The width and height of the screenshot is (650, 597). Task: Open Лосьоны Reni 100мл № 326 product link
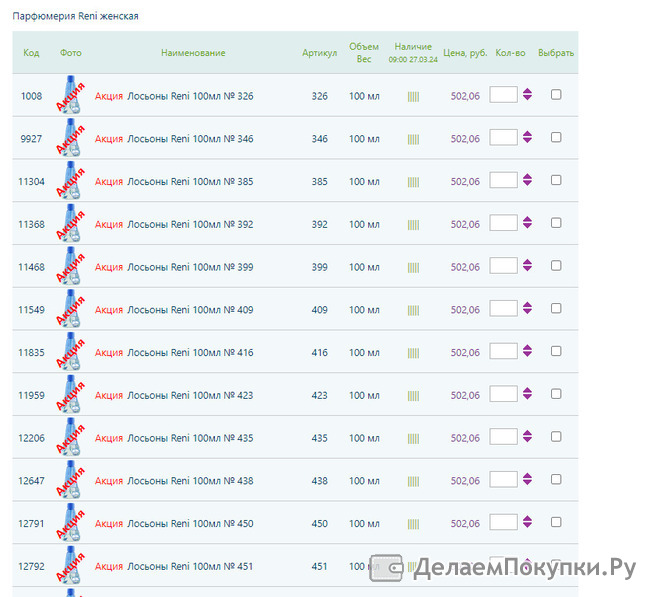tap(190, 96)
